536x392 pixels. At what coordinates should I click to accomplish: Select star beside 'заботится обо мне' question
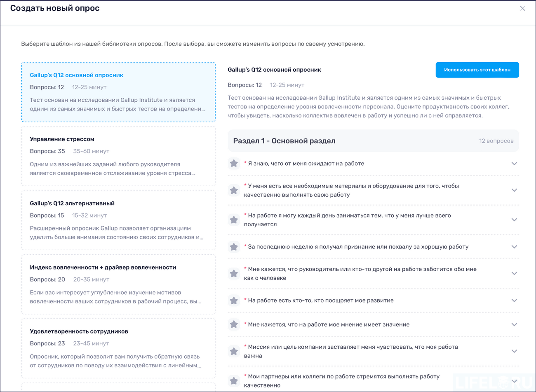234,273
